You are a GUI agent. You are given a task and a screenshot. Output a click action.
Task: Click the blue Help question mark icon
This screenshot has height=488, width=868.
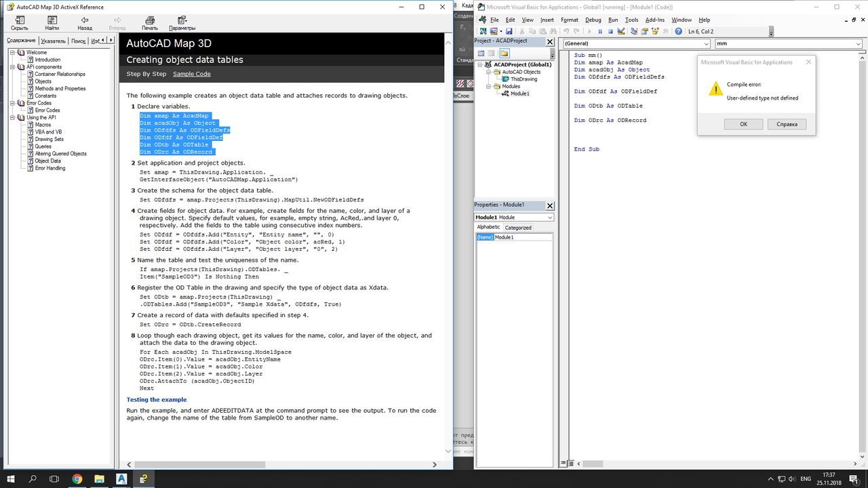tap(678, 31)
